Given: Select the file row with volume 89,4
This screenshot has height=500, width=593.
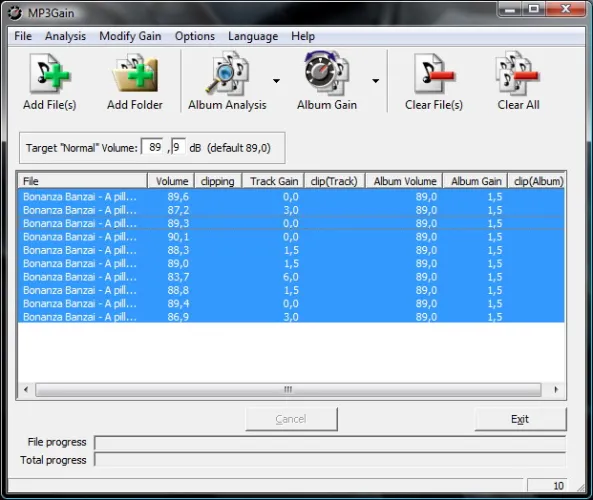Looking at the screenshot, I should (291, 304).
